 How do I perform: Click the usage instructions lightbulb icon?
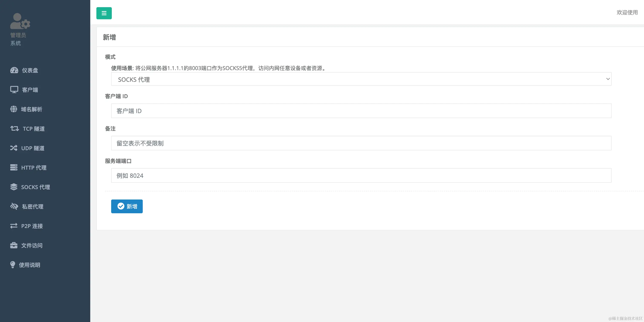[x=13, y=265]
